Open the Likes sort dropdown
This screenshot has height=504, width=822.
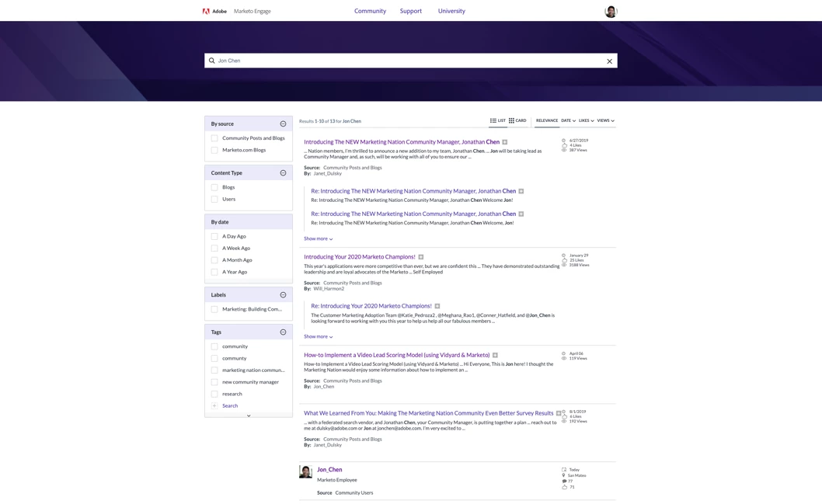point(586,120)
